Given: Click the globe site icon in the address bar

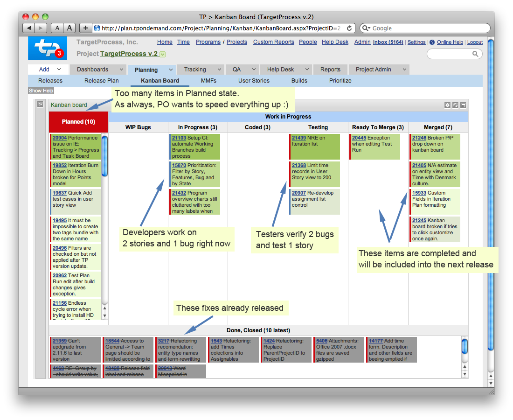Looking at the screenshot, I should tap(97, 28).
